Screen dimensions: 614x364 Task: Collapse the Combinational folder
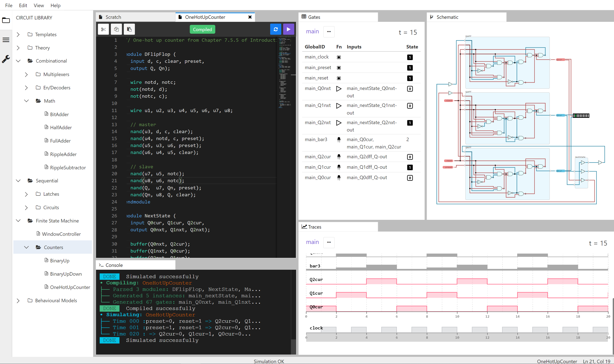tap(18, 61)
